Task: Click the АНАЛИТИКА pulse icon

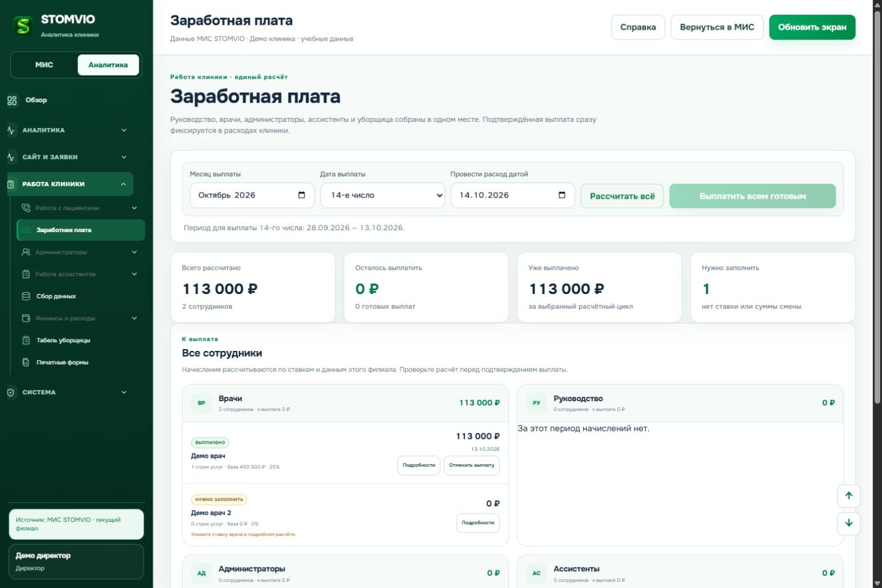Action: 11,131
